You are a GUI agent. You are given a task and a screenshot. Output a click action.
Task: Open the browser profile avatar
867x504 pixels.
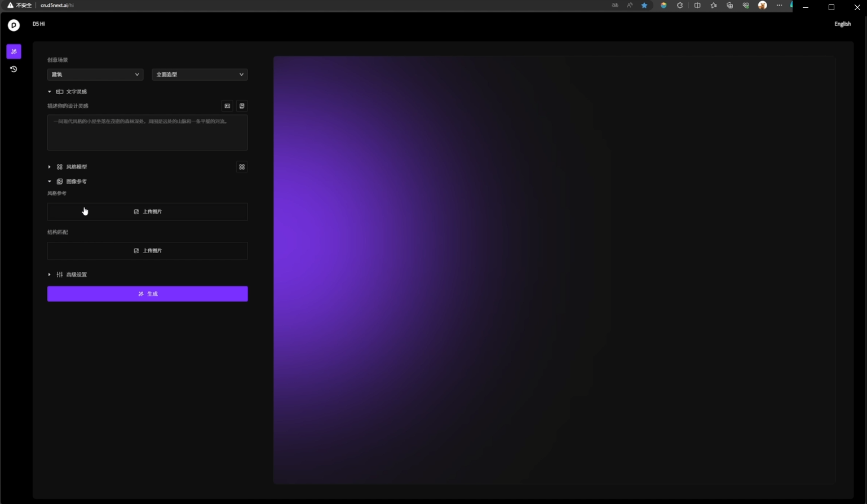(762, 6)
